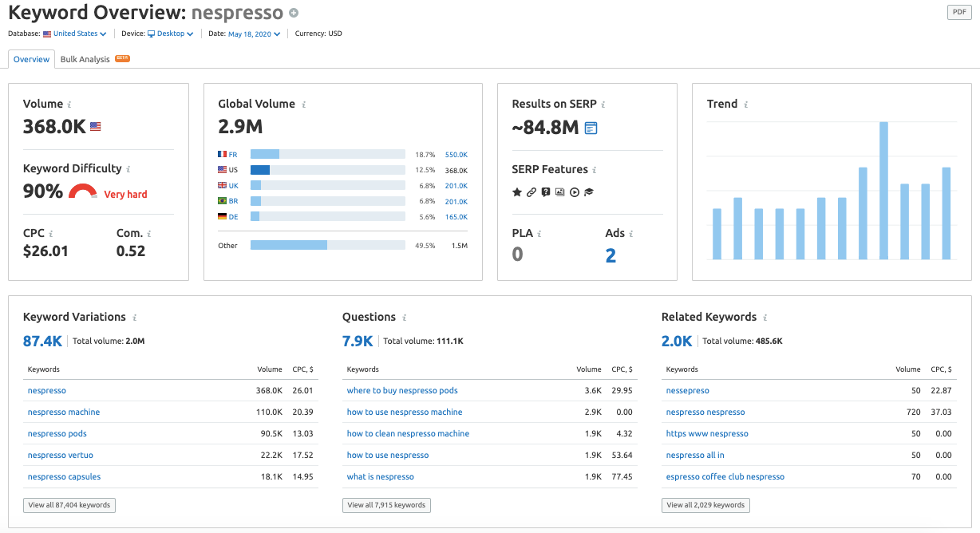Click the tallest bar in the Trend chart
The width and height of the screenshot is (980, 533).
point(883,191)
